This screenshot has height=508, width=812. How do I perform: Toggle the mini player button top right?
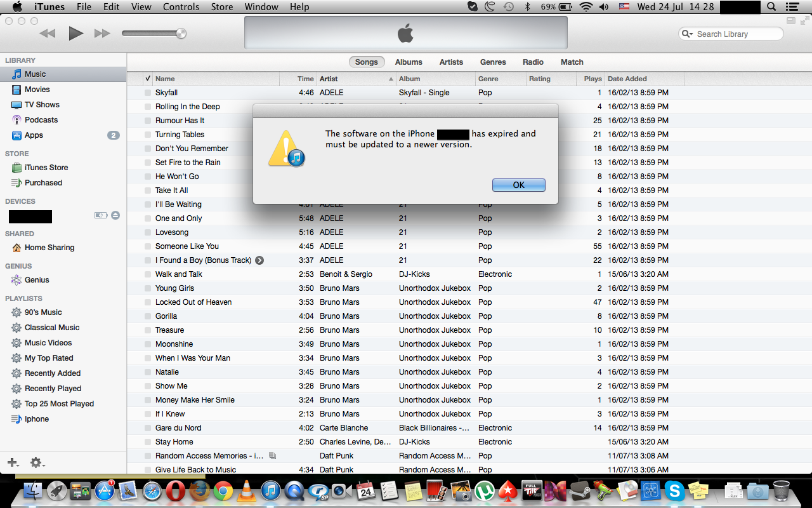coord(790,21)
